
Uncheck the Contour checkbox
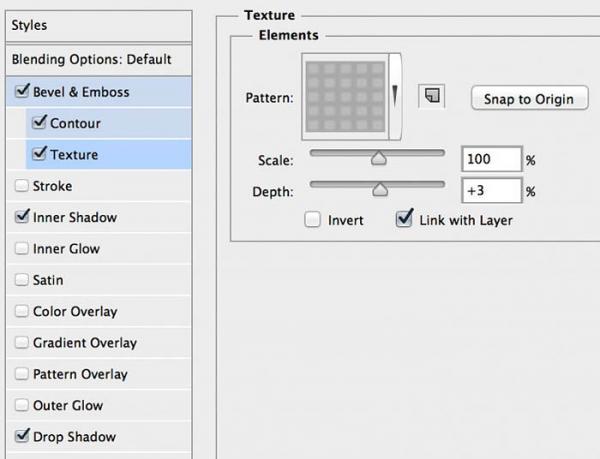(x=39, y=123)
